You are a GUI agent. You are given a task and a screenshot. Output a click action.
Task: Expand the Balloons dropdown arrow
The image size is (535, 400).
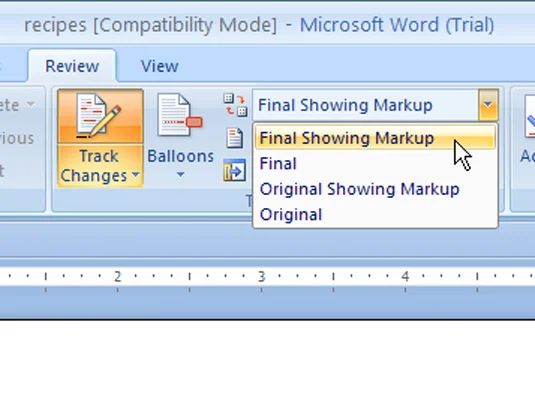(180, 175)
